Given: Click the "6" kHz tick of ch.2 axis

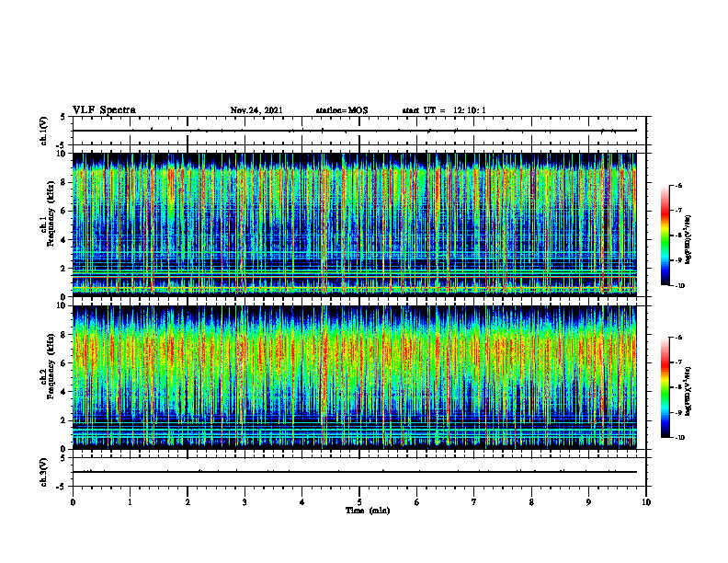Looking at the screenshot, I should click(x=64, y=363).
